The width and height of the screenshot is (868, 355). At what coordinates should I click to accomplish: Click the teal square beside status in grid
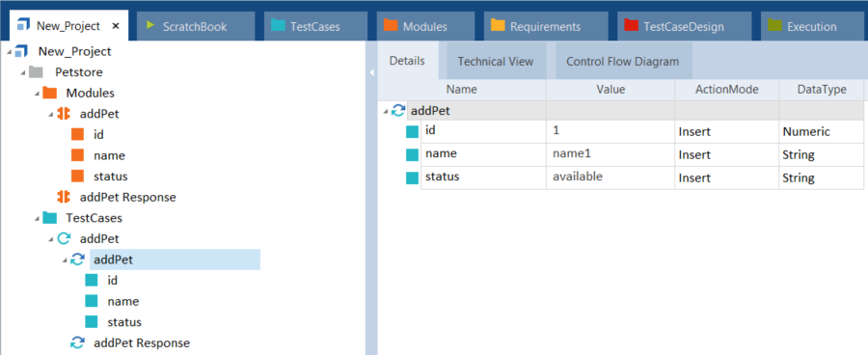point(413,177)
